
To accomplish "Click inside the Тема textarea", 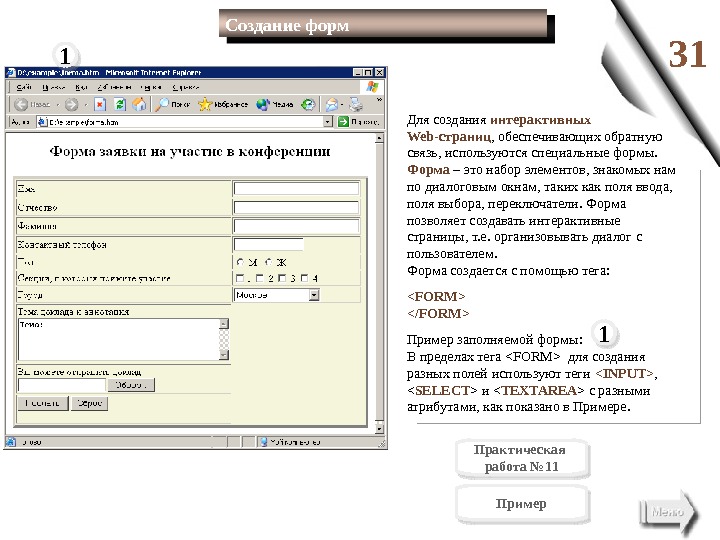I will (118, 339).
